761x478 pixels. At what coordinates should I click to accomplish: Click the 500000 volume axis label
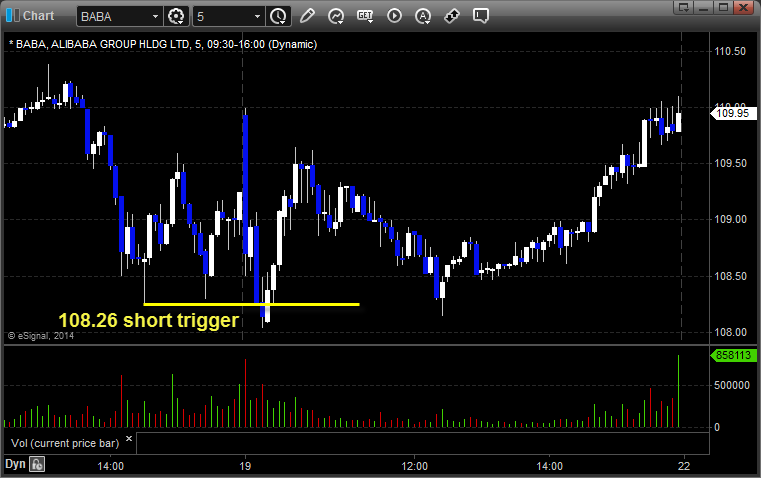[732, 385]
